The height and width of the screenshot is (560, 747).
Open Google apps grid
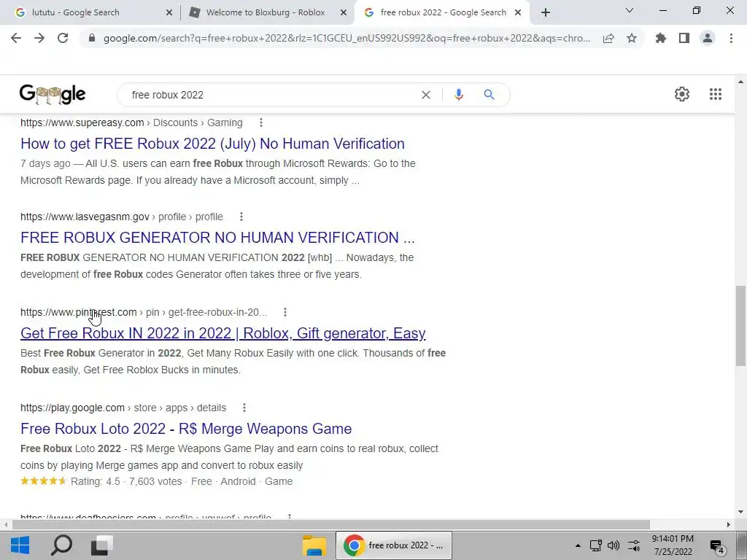716,94
